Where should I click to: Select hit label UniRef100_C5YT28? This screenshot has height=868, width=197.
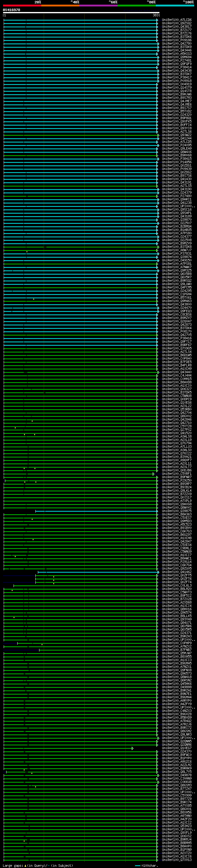pyautogui.click(x=176, y=426)
